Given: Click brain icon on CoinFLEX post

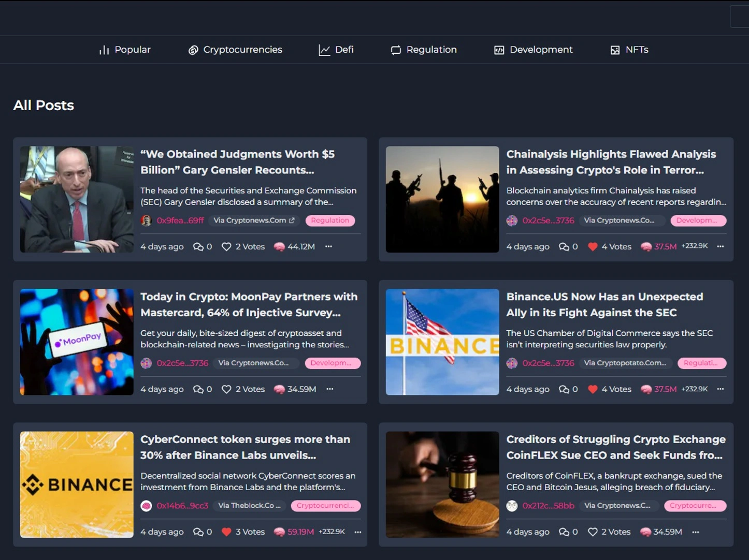Looking at the screenshot, I should [645, 532].
